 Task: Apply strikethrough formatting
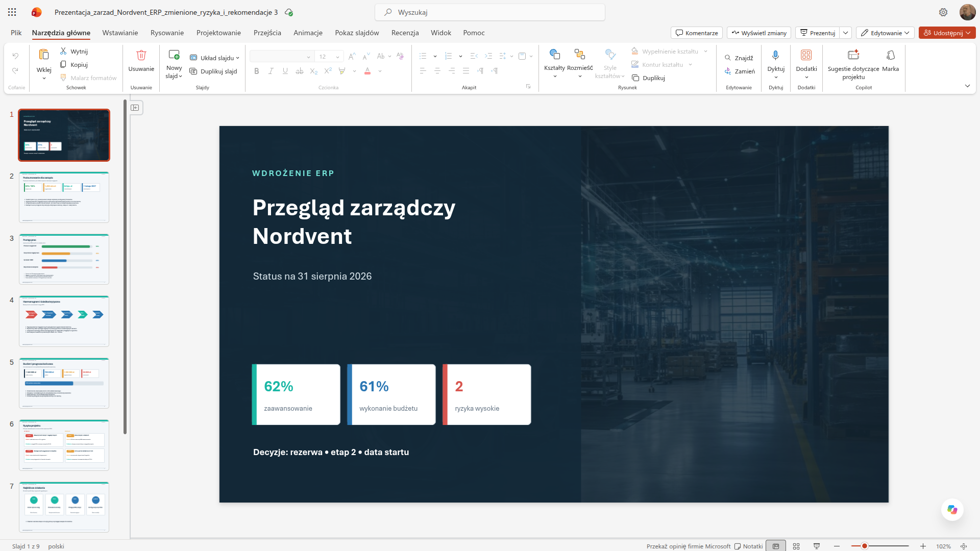(x=300, y=71)
